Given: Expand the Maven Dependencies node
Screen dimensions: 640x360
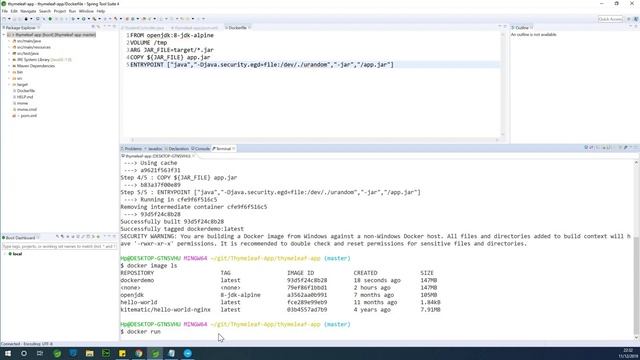Looking at the screenshot, I should tap(9, 66).
